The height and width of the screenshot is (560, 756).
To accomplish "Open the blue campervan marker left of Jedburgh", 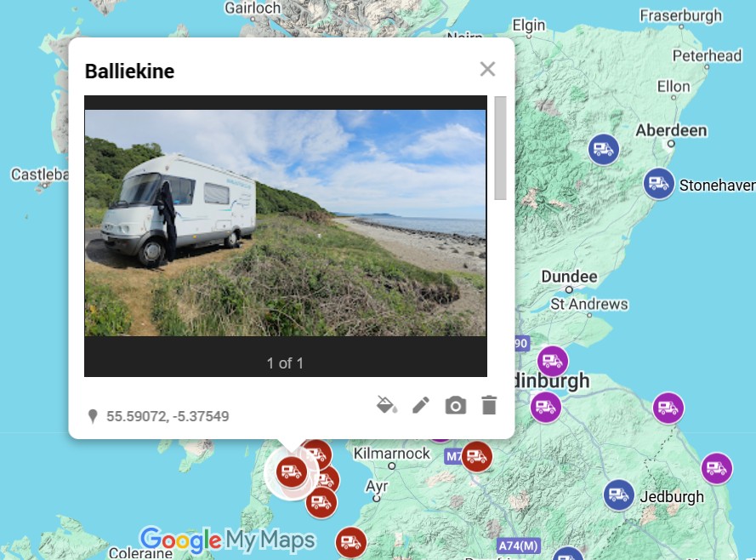I will 618,494.
